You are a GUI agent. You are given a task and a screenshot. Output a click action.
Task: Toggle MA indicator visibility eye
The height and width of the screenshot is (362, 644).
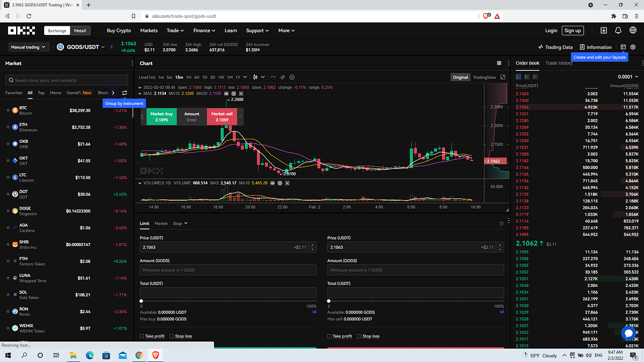click(226, 93)
